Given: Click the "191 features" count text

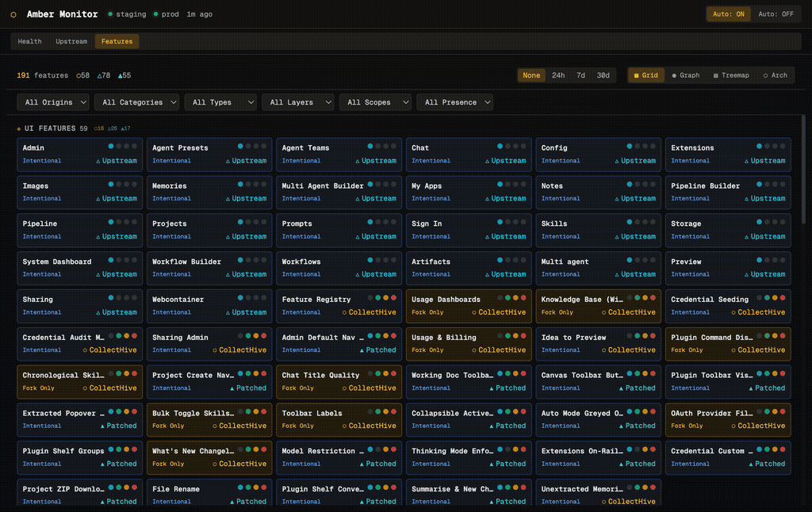Looking at the screenshot, I should (x=43, y=75).
